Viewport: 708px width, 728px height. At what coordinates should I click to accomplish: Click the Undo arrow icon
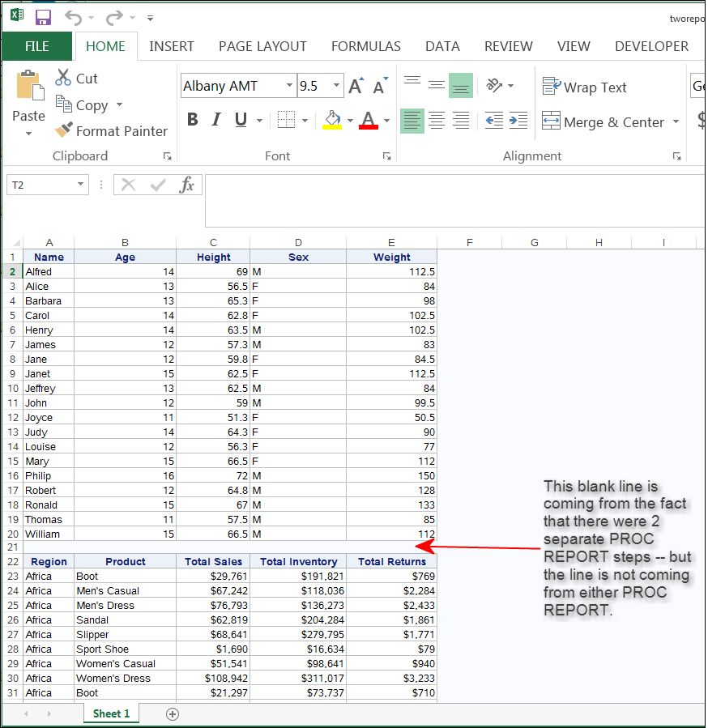73,17
